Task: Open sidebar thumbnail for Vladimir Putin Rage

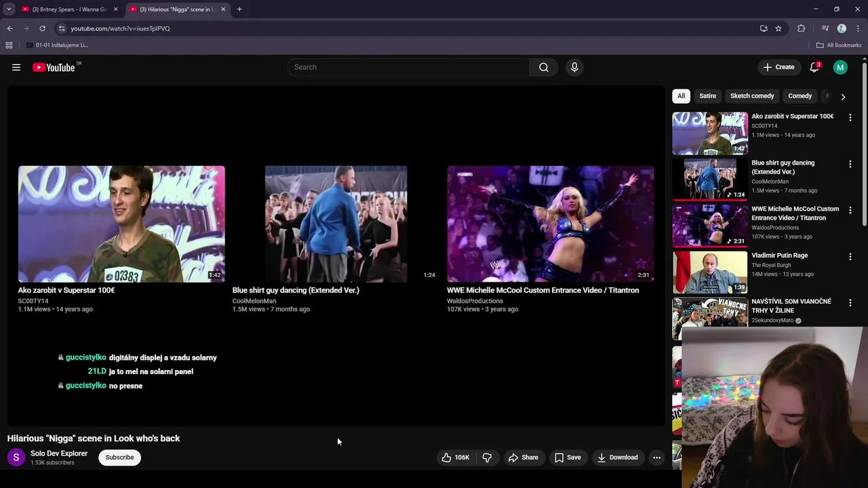Action: (x=710, y=272)
